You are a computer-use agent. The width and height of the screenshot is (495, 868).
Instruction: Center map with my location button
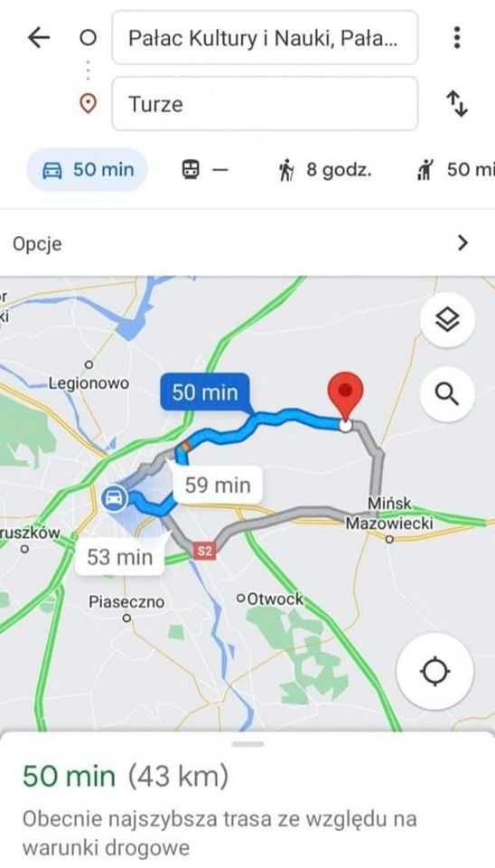point(434,672)
